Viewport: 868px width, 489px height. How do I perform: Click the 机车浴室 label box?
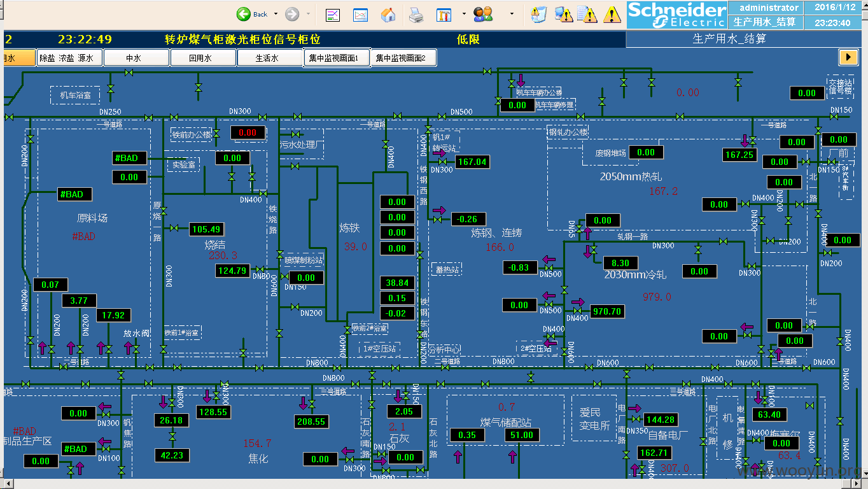click(76, 96)
